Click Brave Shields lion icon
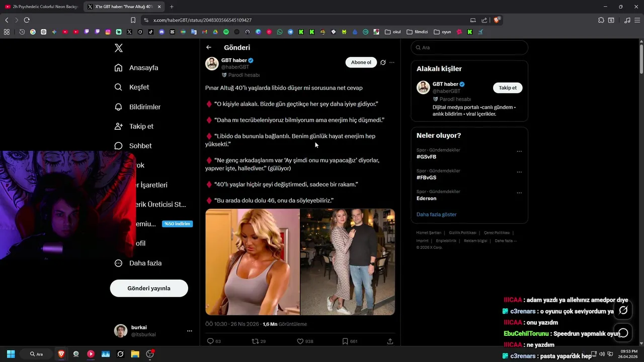Image resolution: width=644 pixels, height=362 pixels. pyautogui.click(x=497, y=20)
